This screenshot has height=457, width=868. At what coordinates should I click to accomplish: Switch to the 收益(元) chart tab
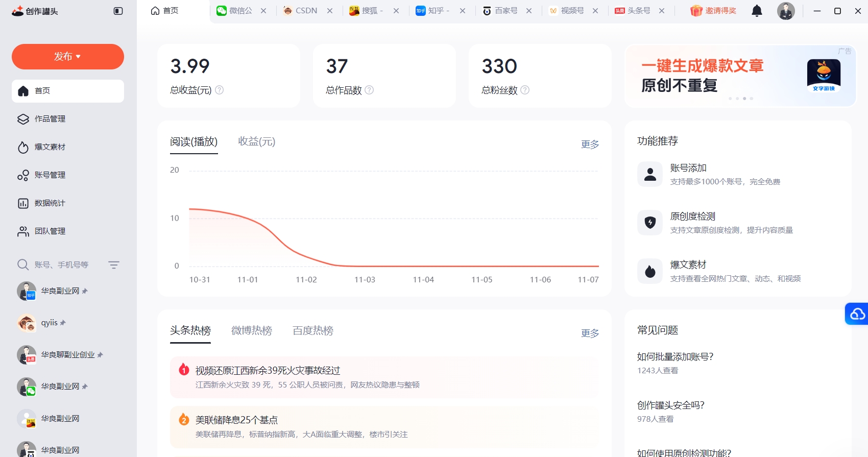[x=257, y=141]
